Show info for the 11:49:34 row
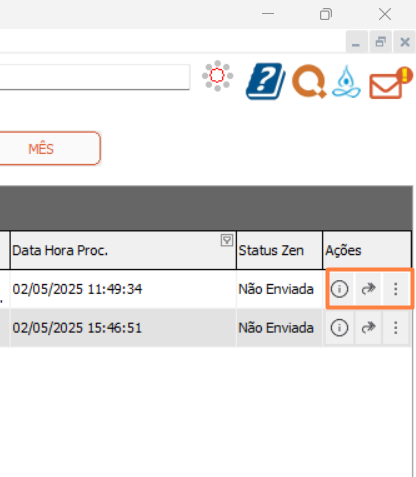The height and width of the screenshot is (477, 416). (x=339, y=289)
